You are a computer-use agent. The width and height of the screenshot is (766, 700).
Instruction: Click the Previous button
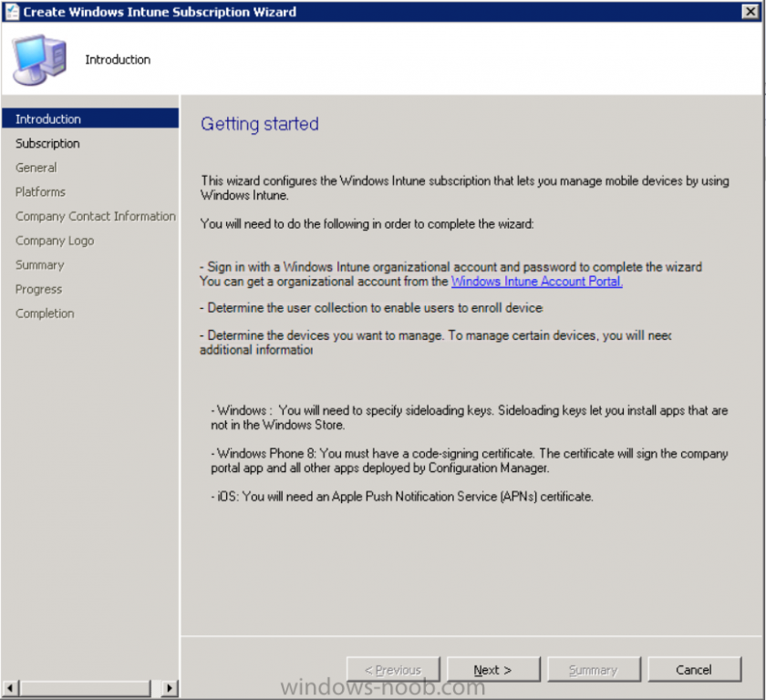click(x=393, y=669)
